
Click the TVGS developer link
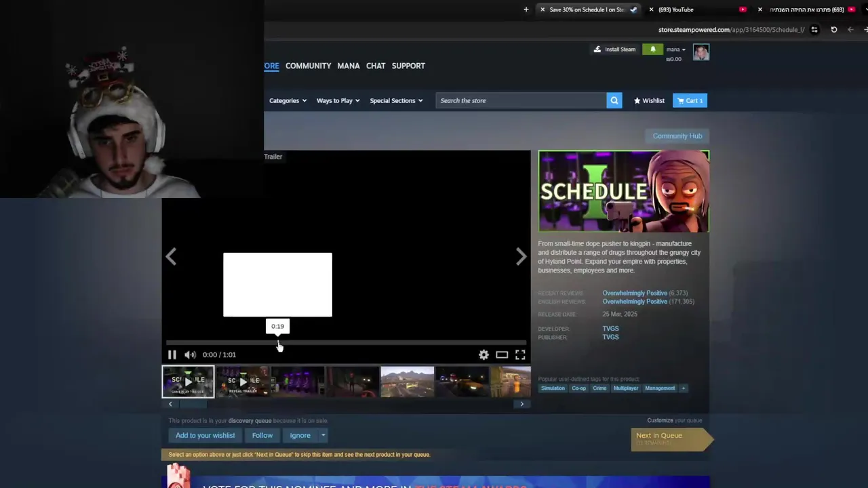610,329
